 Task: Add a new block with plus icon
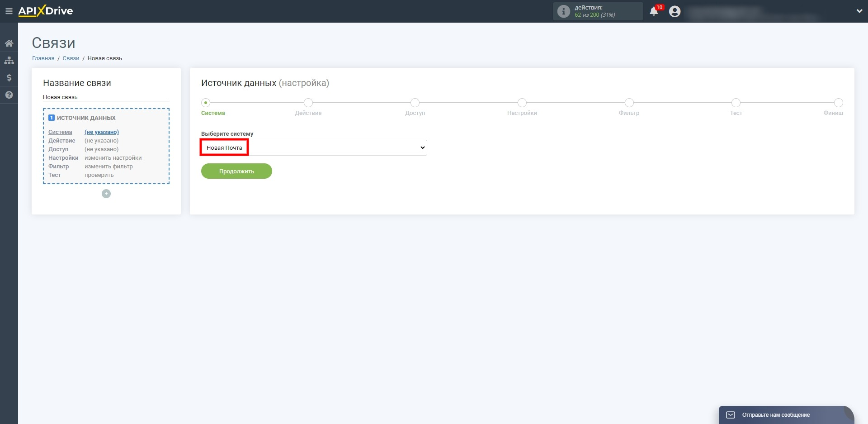click(106, 194)
